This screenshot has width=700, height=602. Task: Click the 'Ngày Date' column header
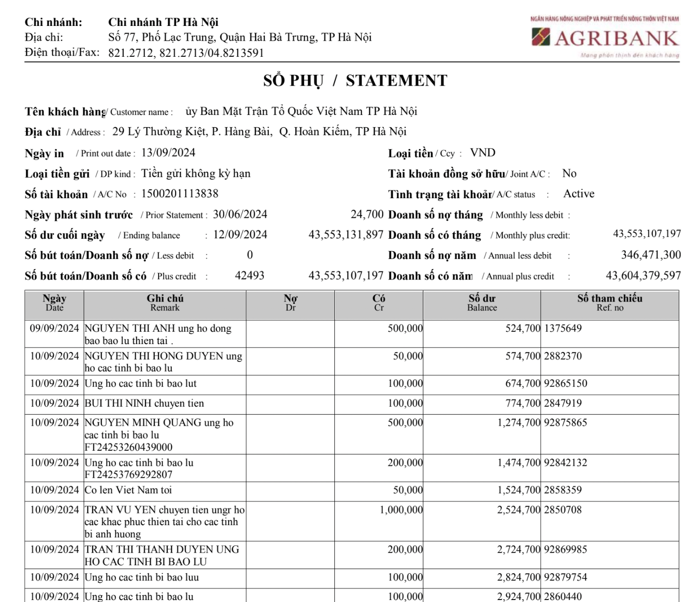pos(54,303)
